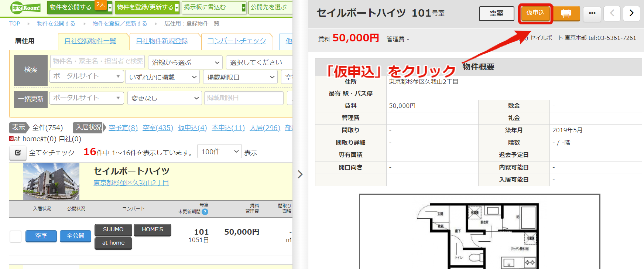Open the 東京都杉並区久我山2丁目 address link
The width and height of the screenshot is (644, 269).
[131, 183]
